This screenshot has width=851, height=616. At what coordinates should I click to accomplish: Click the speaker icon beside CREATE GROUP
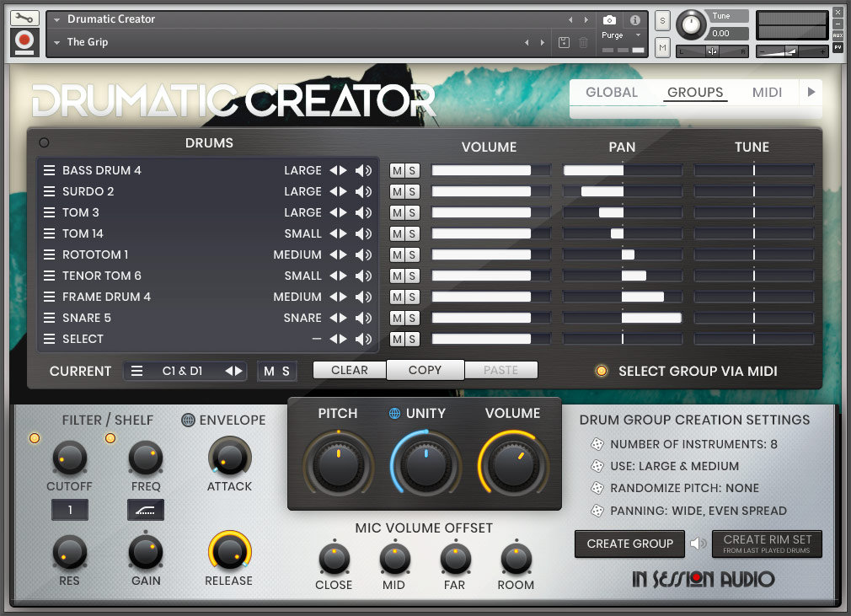click(698, 544)
